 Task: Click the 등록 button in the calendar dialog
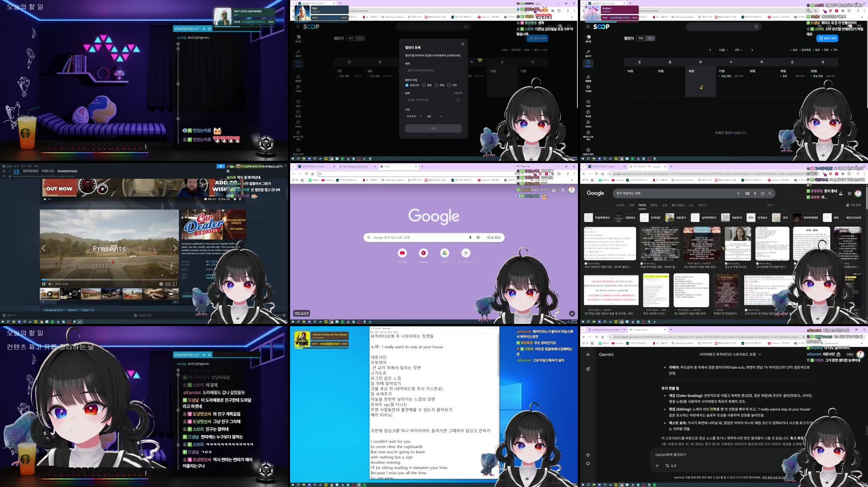point(434,128)
